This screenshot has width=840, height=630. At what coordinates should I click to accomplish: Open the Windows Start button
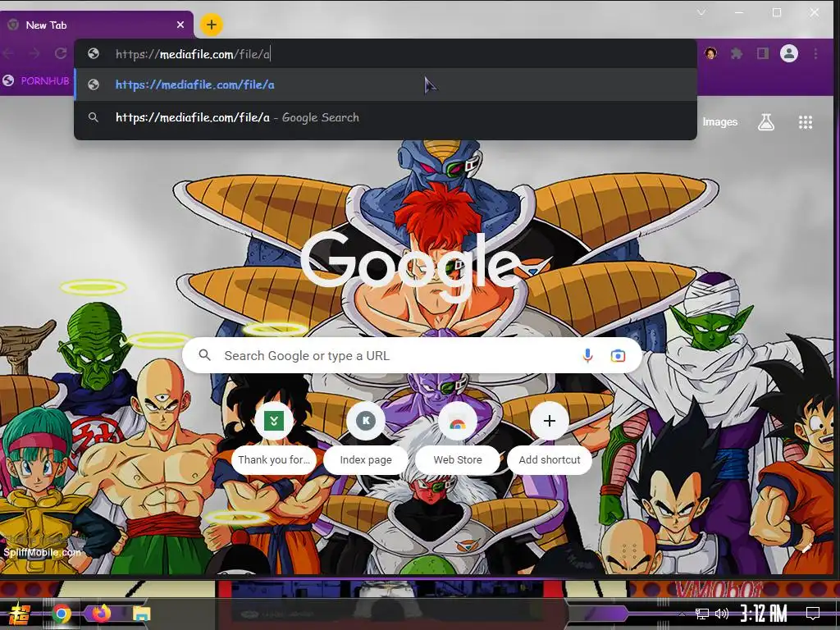(x=18, y=614)
